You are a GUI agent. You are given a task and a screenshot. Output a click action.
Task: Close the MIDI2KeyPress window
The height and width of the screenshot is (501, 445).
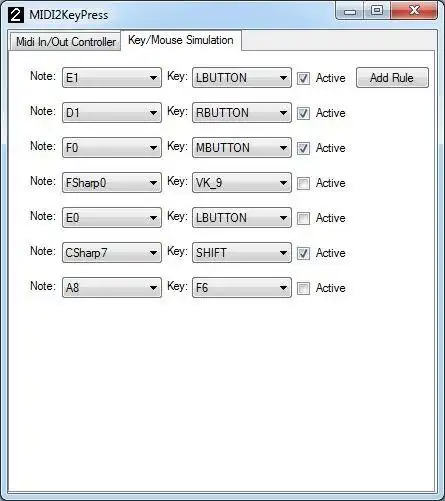[414, 11]
